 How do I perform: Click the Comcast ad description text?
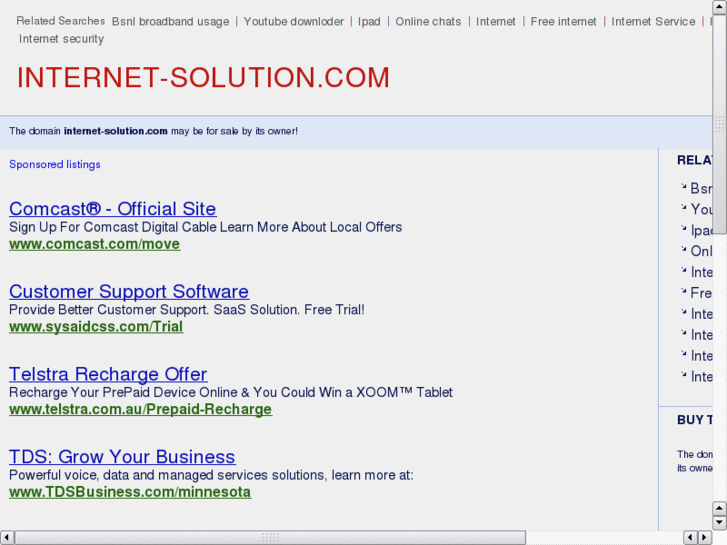205,227
